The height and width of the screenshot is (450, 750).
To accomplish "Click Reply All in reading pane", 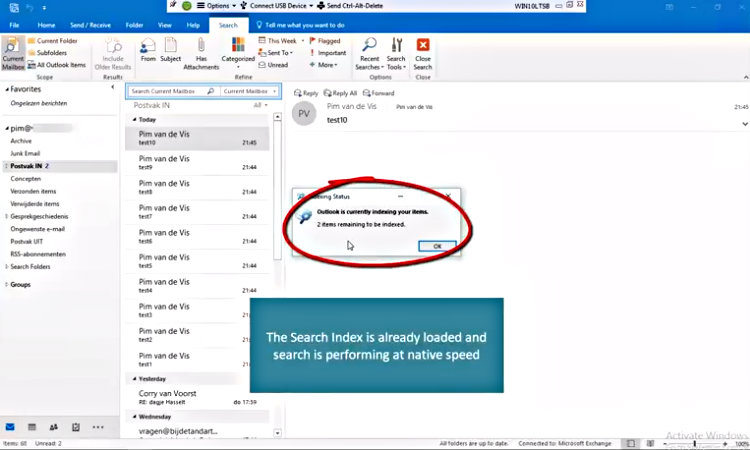I will pos(340,93).
